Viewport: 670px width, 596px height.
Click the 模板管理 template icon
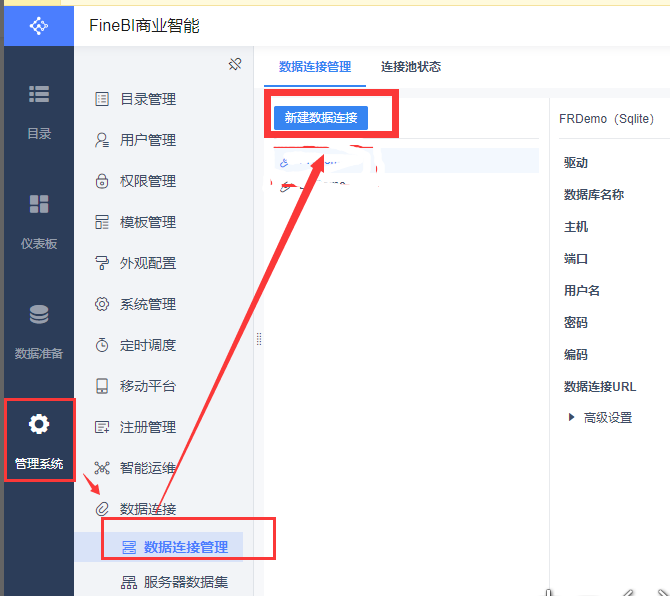tap(102, 222)
